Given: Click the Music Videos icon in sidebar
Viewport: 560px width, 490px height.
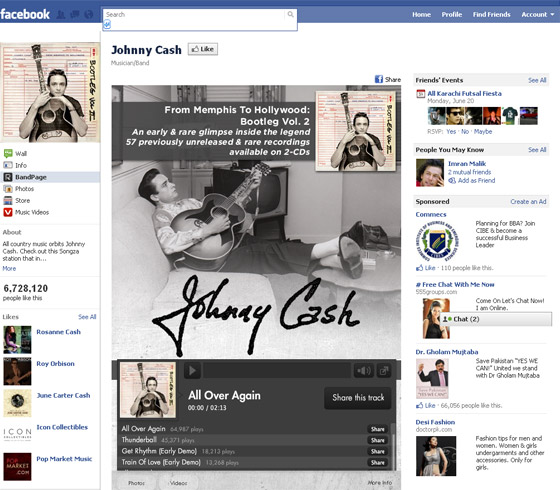Looking at the screenshot, I should click(8, 212).
